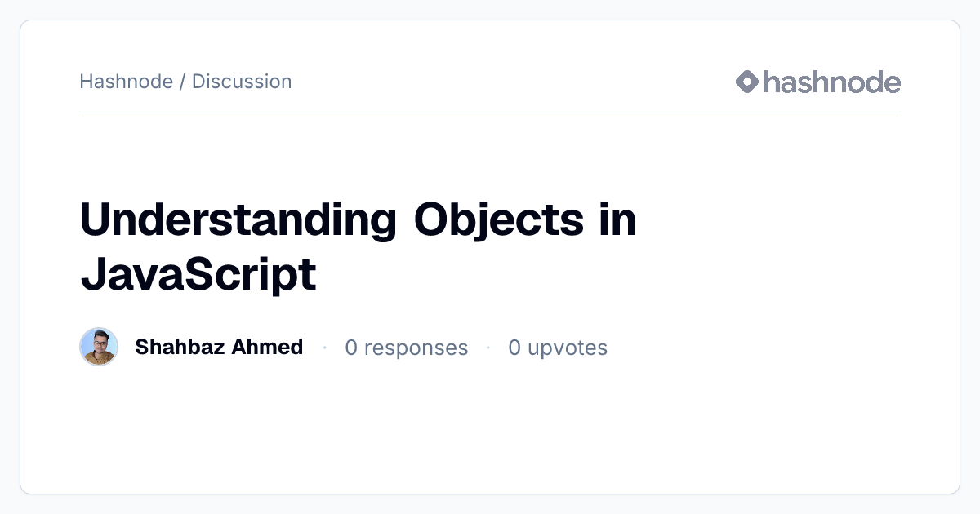Click the hashnode wordmark text
Viewport: 980px width, 514px height.
click(832, 82)
